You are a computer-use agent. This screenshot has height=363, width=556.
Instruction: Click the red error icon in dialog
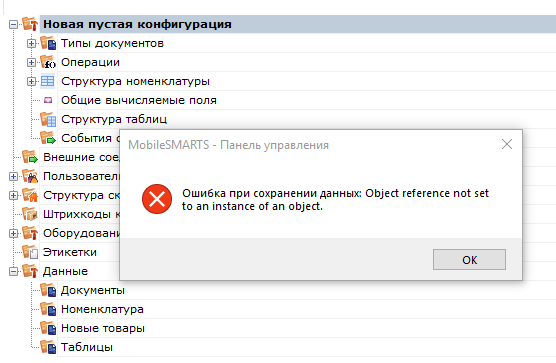click(x=157, y=199)
